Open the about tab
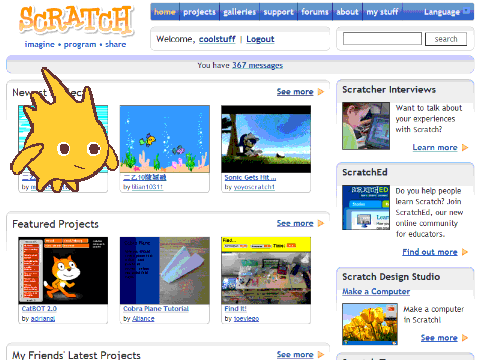480x360 pixels. [x=347, y=12]
